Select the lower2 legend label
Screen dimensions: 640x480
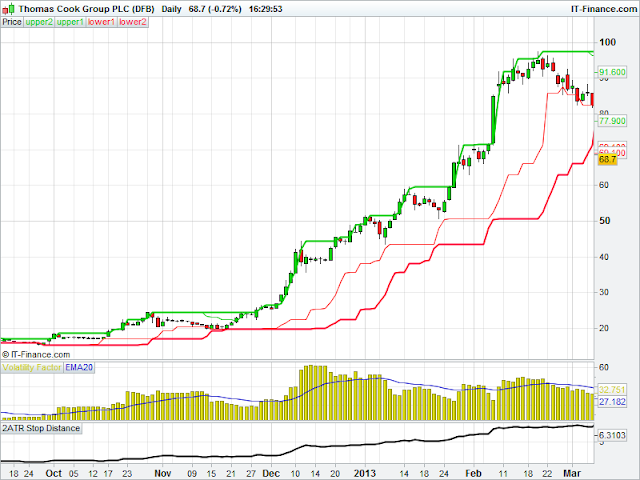pos(133,22)
